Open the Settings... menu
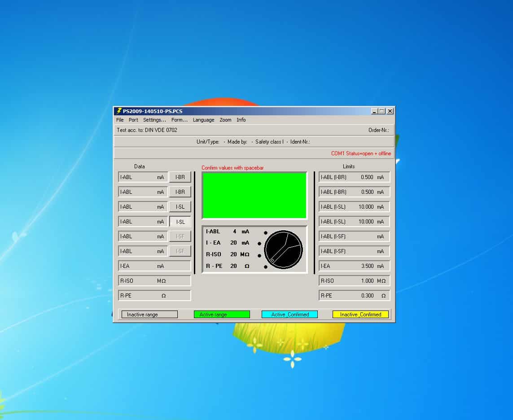The width and height of the screenshot is (513, 420). [x=154, y=120]
